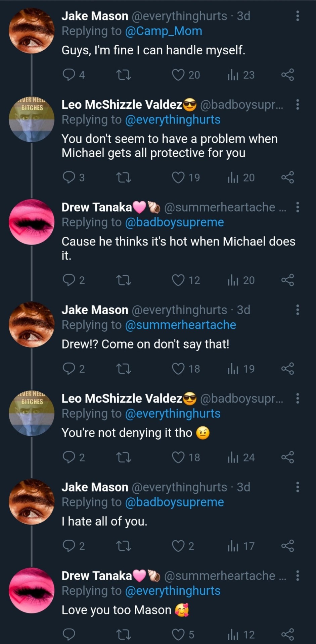Share Drew's "Cause he thinks it's hot" tweet

pos(287,280)
